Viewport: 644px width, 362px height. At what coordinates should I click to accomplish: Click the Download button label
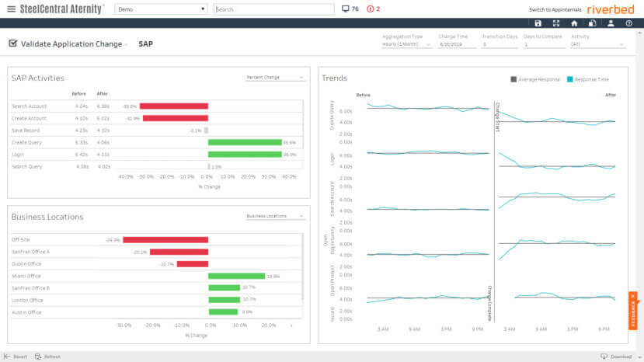pyautogui.click(x=621, y=357)
